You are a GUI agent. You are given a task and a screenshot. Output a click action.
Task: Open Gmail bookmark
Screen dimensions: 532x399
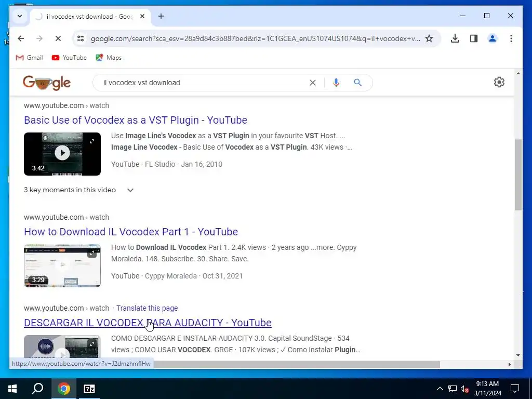click(29, 58)
